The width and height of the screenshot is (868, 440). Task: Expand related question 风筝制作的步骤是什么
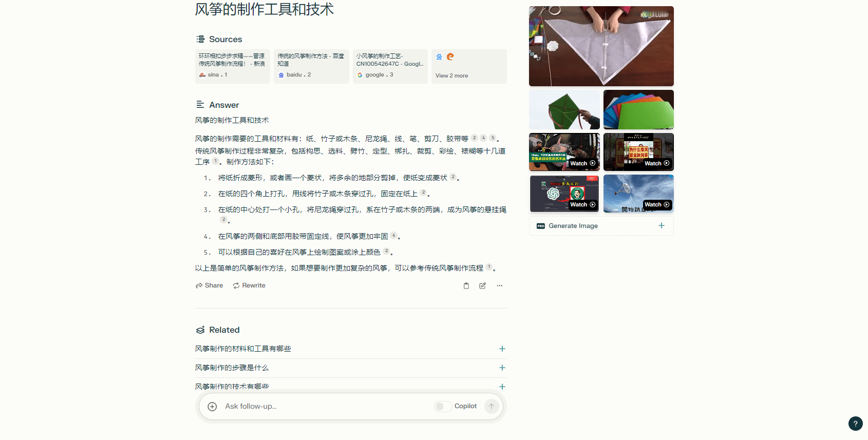pos(351,368)
